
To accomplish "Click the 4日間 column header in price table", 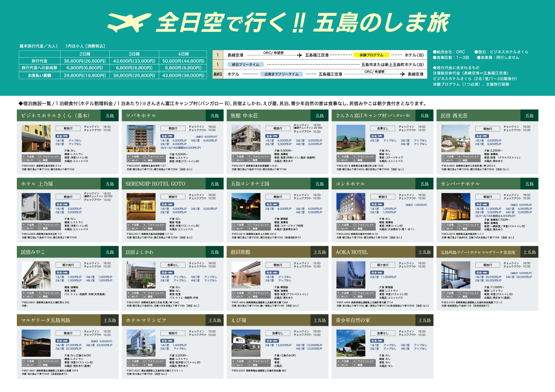I will [x=183, y=54].
